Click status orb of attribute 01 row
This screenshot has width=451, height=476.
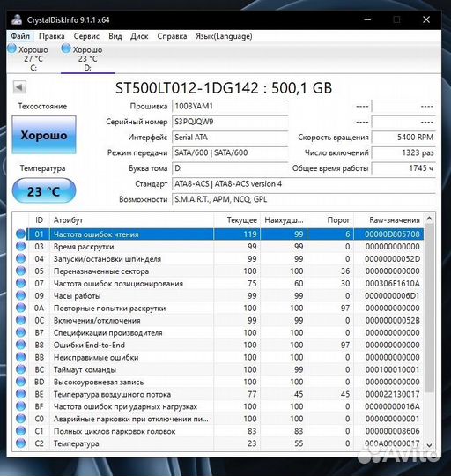(20, 234)
